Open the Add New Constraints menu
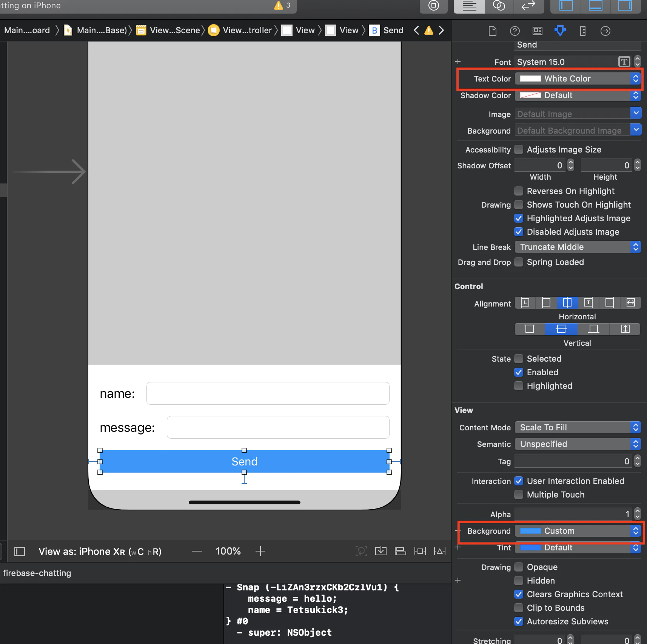Viewport: 647px width, 644px height. [420, 551]
